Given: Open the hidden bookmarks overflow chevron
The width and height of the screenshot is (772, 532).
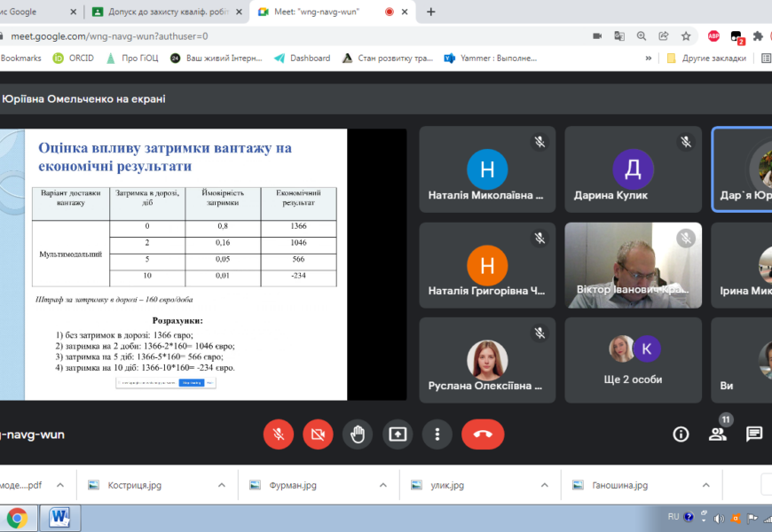Looking at the screenshot, I should [650, 58].
